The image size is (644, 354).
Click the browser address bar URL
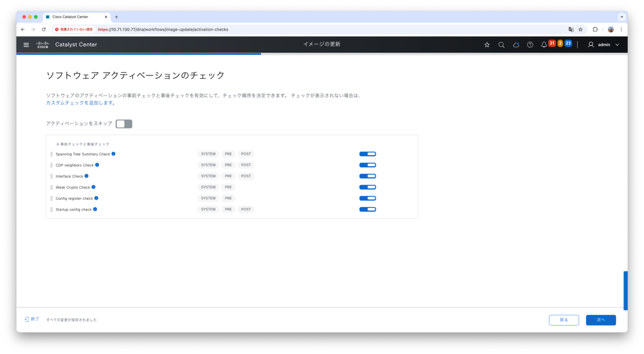tap(163, 29)
